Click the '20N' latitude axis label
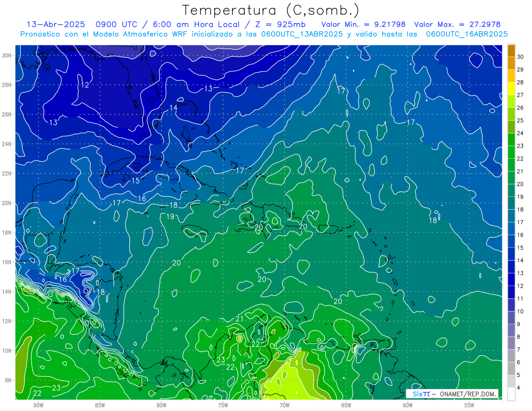Screen dimensions: 532x411 tap(7, 203)
